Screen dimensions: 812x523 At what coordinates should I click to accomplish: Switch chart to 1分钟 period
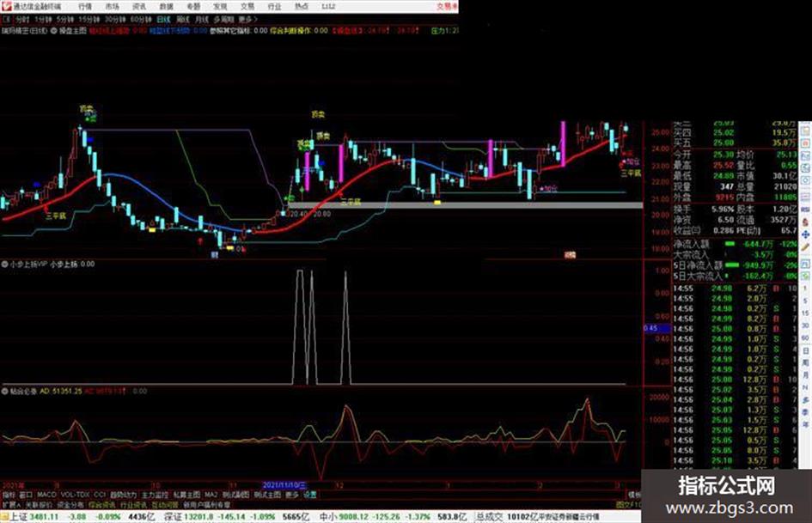43,19
